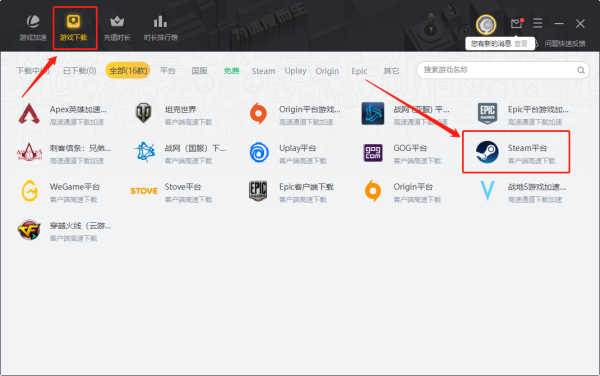The width and height of the screenshot is (600, 376).
Task: Select the Origin filter tab
Action: pos(327,71)
